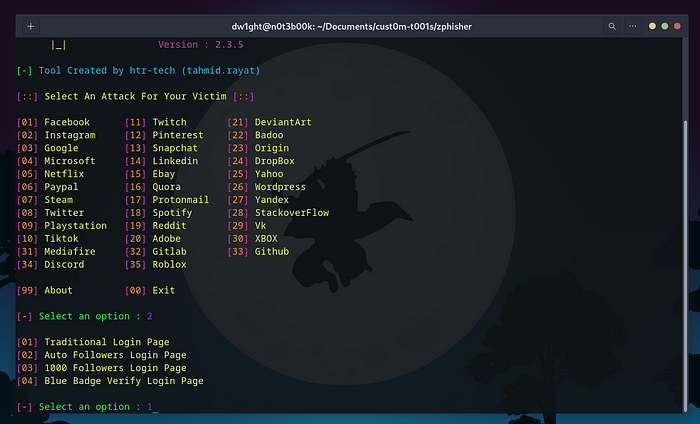Image resolution: width=700 pixels, height=424 pixels.
Task: Click the '[04] Microsoft' entry
Action: click(56, 161)
